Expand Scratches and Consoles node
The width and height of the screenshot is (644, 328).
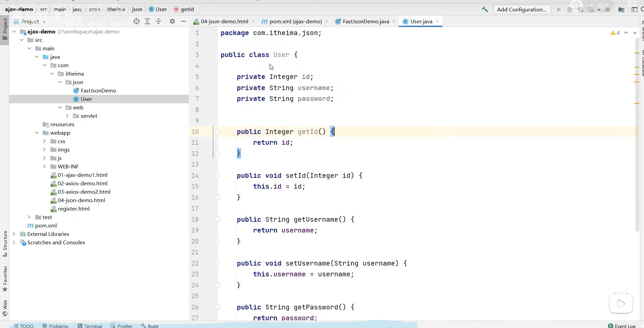point(14,242)
